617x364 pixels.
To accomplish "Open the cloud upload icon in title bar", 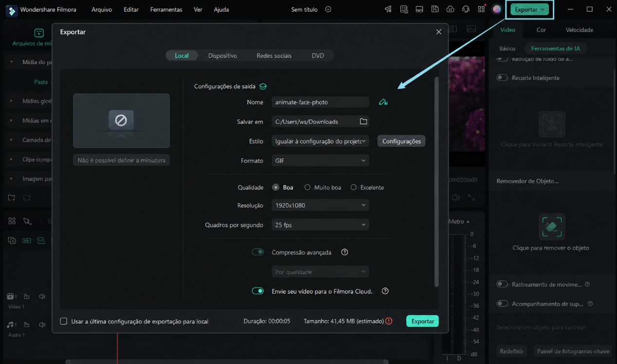I will coord(450,9).
